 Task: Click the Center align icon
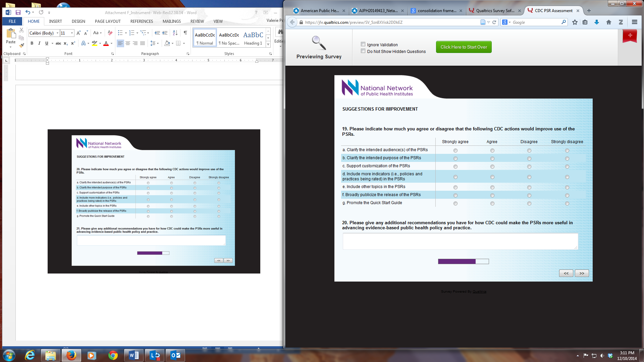pos(127,43)
